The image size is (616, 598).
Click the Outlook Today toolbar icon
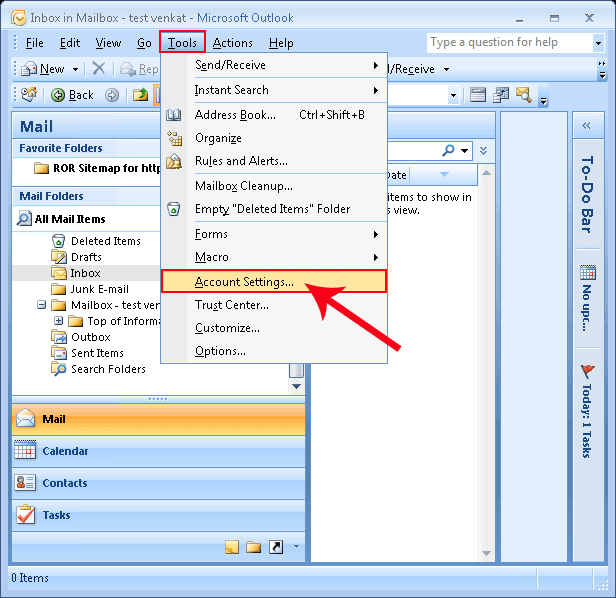29,94
